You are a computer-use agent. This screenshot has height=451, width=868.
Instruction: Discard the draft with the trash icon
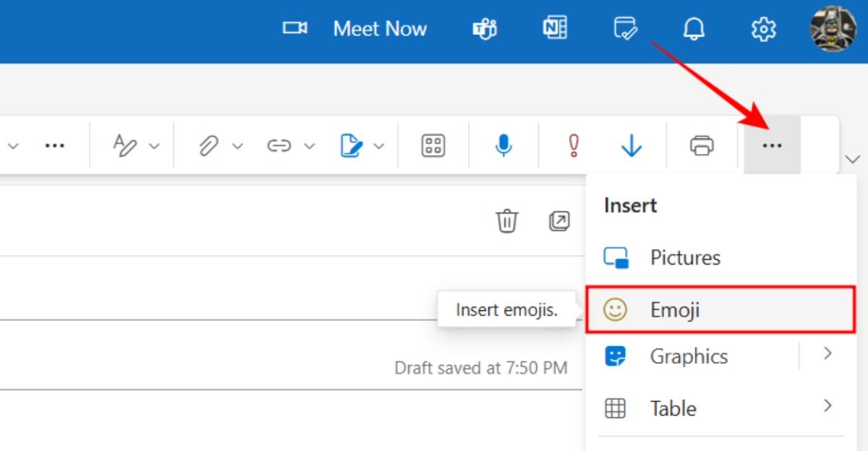[506, 221]
